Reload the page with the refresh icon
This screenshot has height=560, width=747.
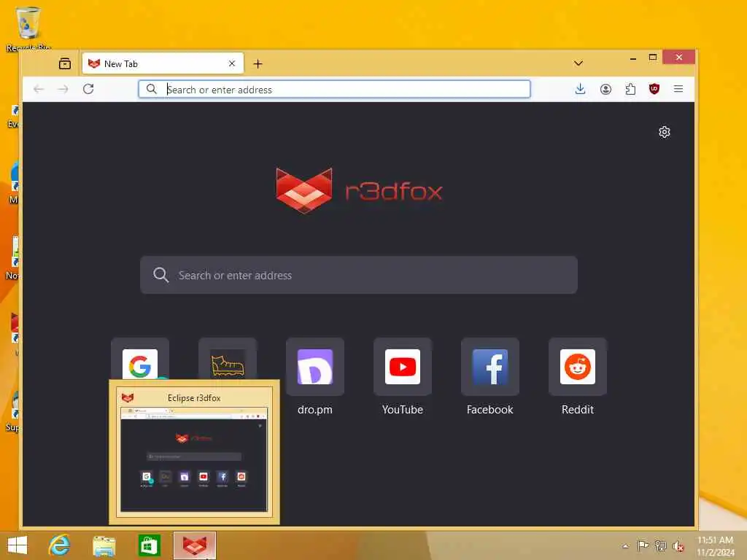pos(88,89)
